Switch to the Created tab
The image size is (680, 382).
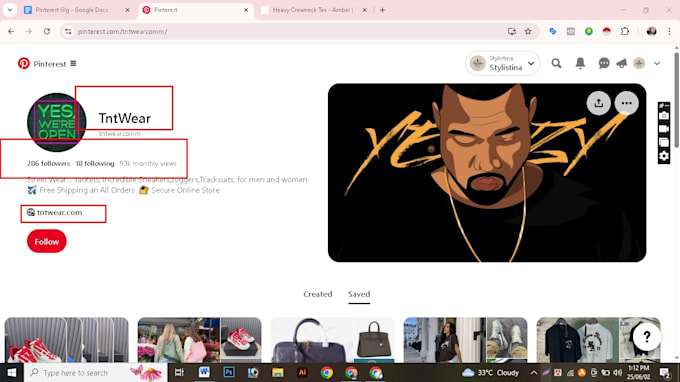point(317,294)
